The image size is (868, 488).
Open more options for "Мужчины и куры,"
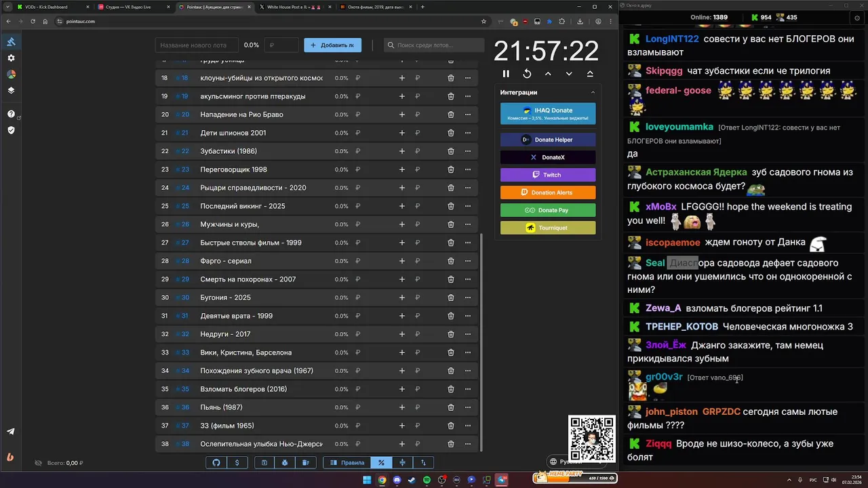pyautogui.click(x=468, y=224)
